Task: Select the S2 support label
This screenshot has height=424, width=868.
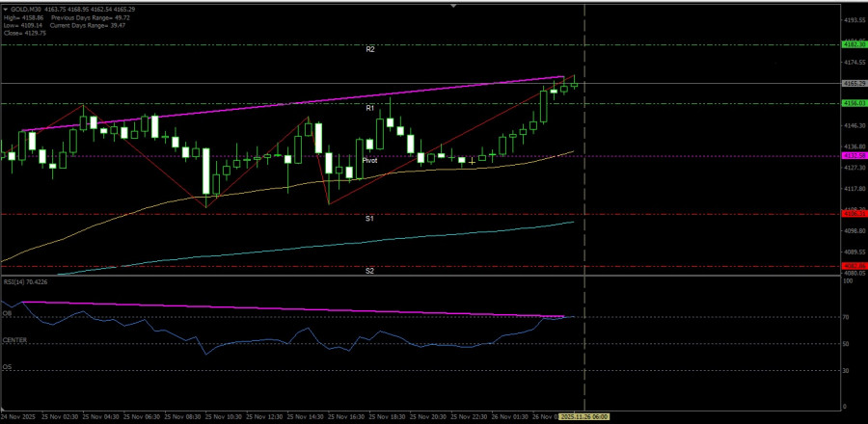Action: [369, 271]
